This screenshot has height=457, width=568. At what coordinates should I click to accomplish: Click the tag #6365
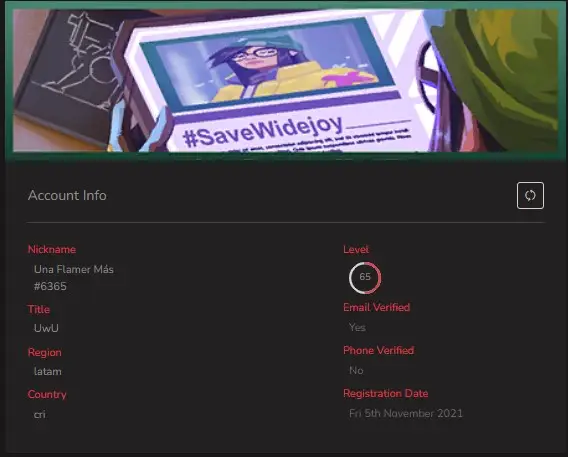point(50,286)
